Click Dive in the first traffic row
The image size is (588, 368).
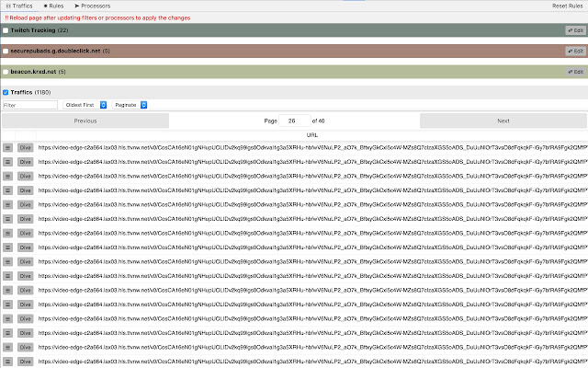click(x=25, y=148)
